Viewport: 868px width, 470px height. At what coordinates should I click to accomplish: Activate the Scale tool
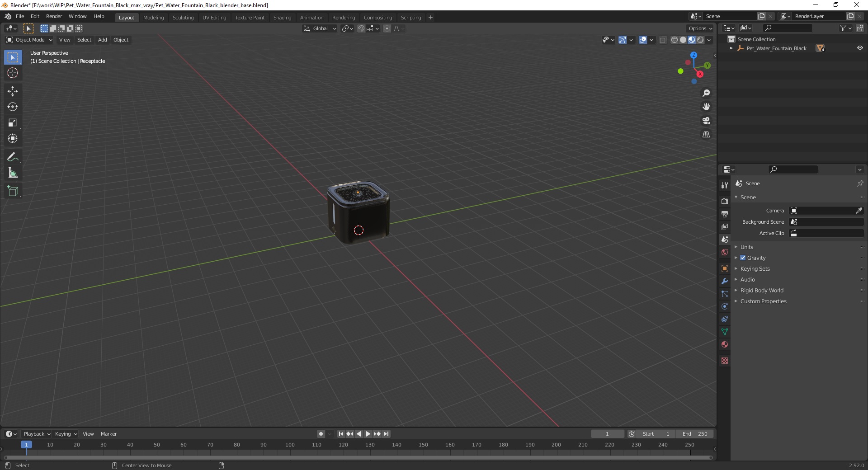point(13,123)
